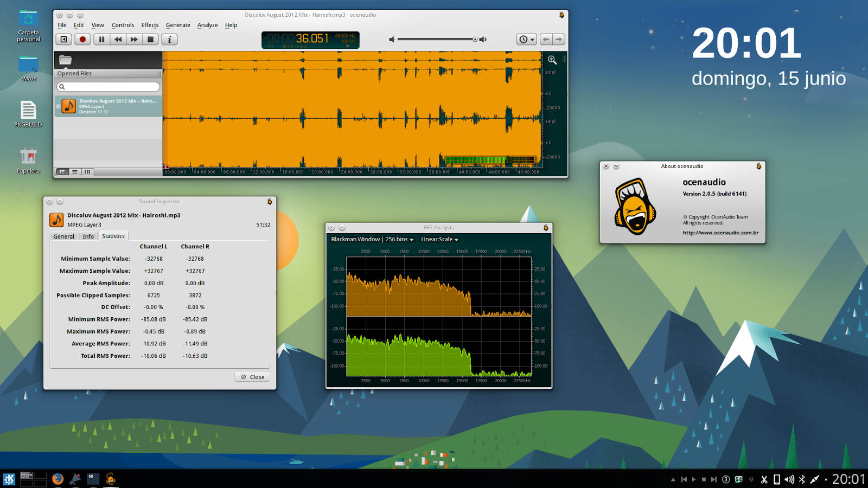Click the music note icon in Sound Inspector
868x488 pixels.
tap(56, 220)
